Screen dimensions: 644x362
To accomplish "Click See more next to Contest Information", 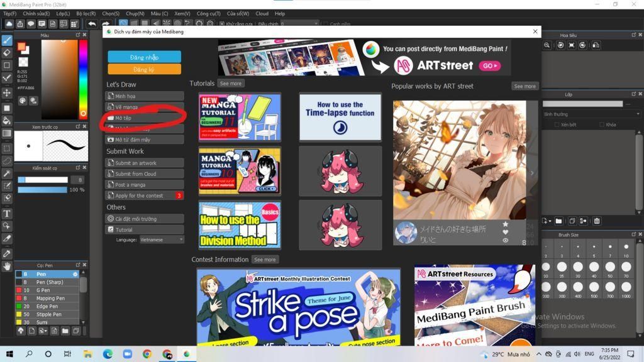I will (x=265, y=260).
